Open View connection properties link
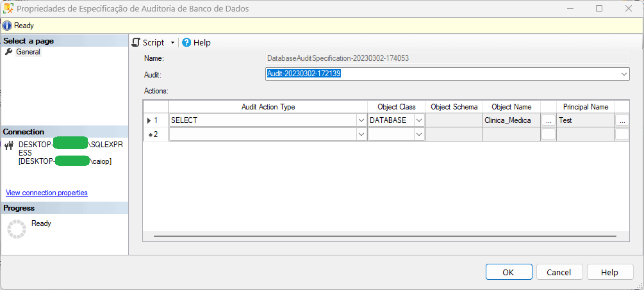Image resolution: width=644 pixels, height=290 pixels. [46, 193]
